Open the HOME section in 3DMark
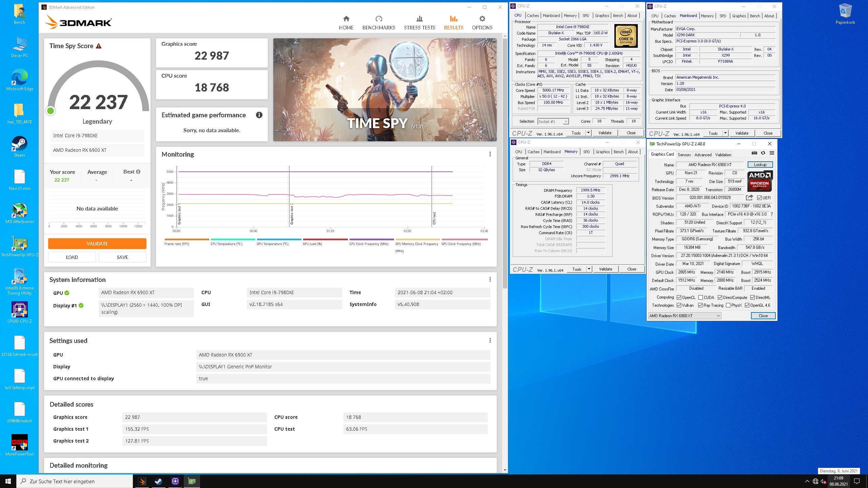Screen dimensions: 868x488 tap(346, 22)
